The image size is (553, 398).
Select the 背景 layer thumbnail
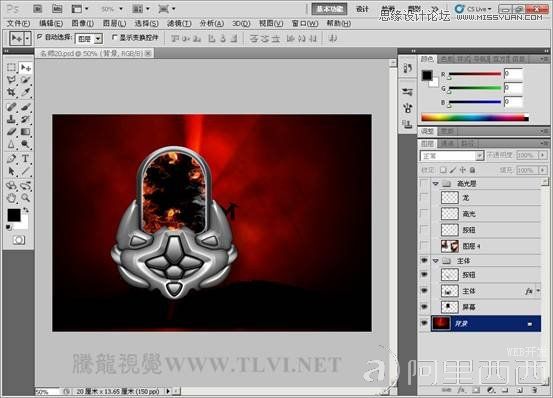tap(441, 323)
